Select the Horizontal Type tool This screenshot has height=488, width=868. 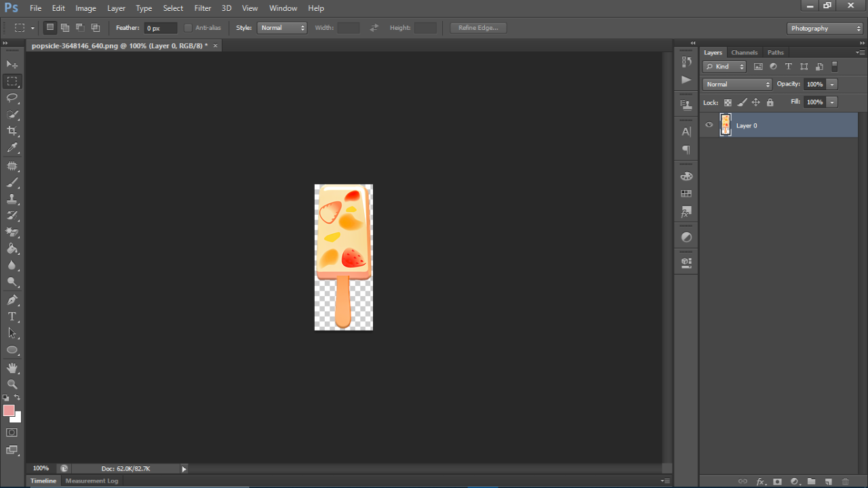12,317
